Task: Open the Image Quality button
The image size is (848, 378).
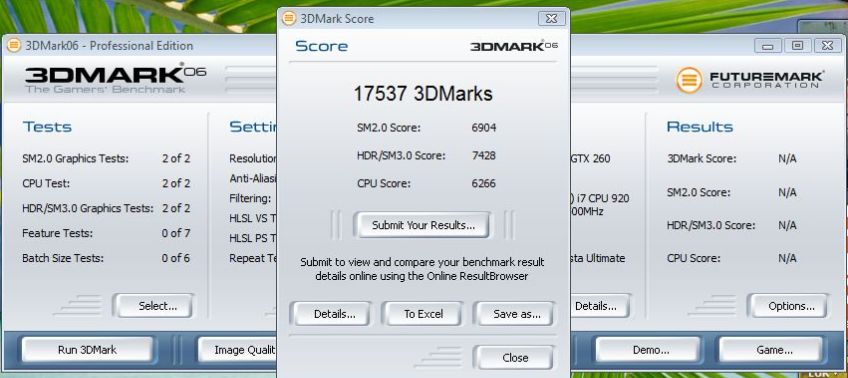Action: 238,350
